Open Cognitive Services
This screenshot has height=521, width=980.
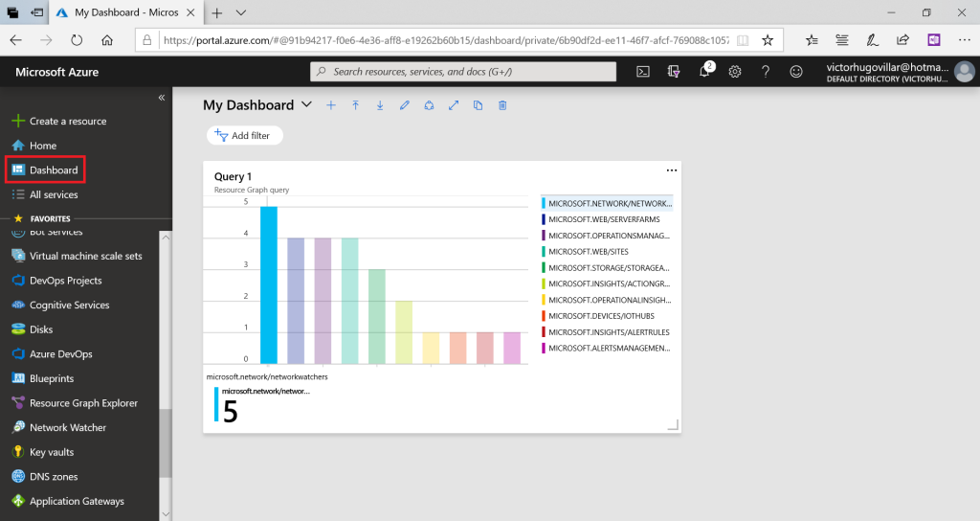tap(60, 305)
